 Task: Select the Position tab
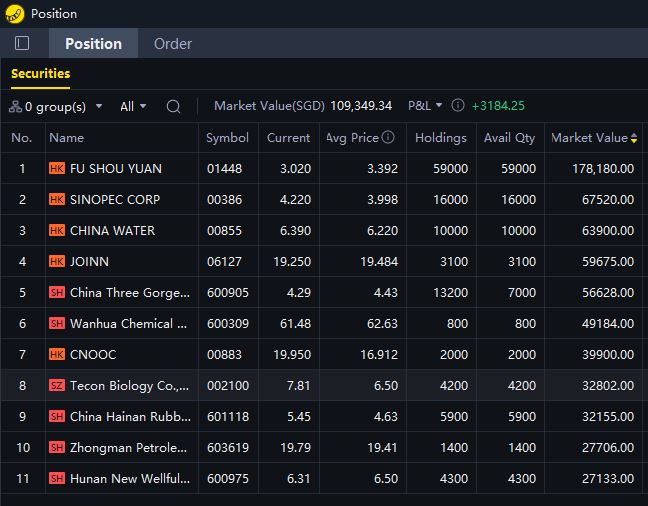(x=93, y=43)
